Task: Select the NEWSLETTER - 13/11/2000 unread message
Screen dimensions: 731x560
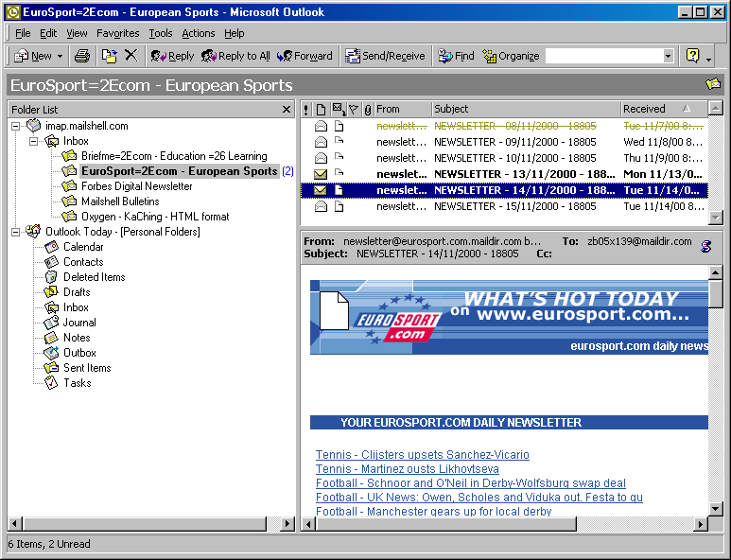Action: click(504, 174)
